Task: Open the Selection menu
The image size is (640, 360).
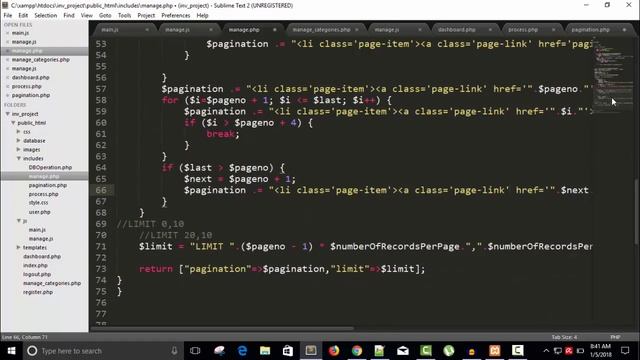Action: [x=45, y=16]
